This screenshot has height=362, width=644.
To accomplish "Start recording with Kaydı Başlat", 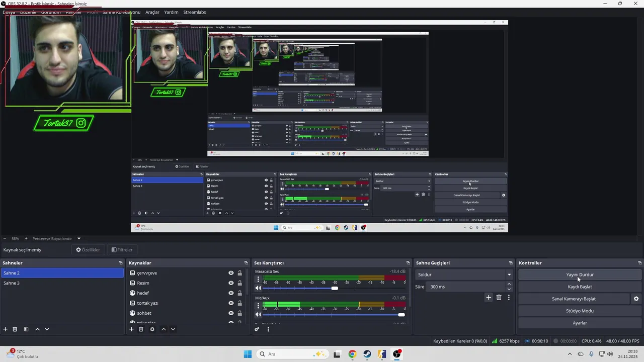I will pyautogui.click(x=580, y=287).
